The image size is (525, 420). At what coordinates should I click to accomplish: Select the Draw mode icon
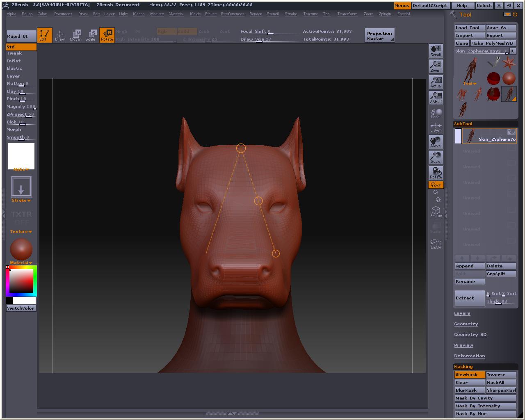[60, 35]
